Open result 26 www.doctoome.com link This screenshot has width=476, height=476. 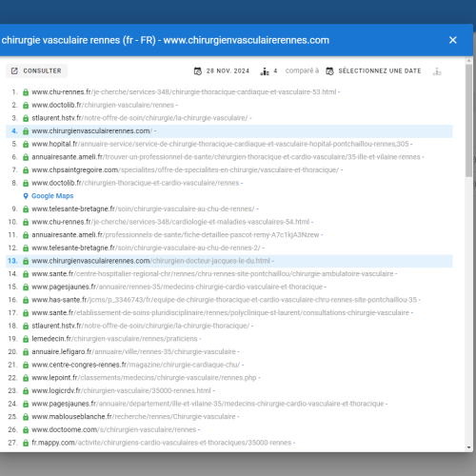click(x=114, y=430)
